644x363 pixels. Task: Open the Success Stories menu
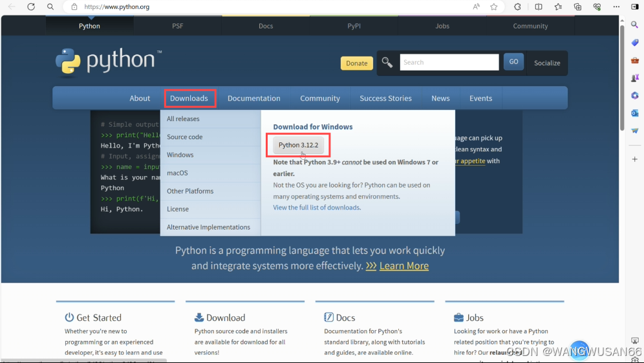tap(385, 98)
